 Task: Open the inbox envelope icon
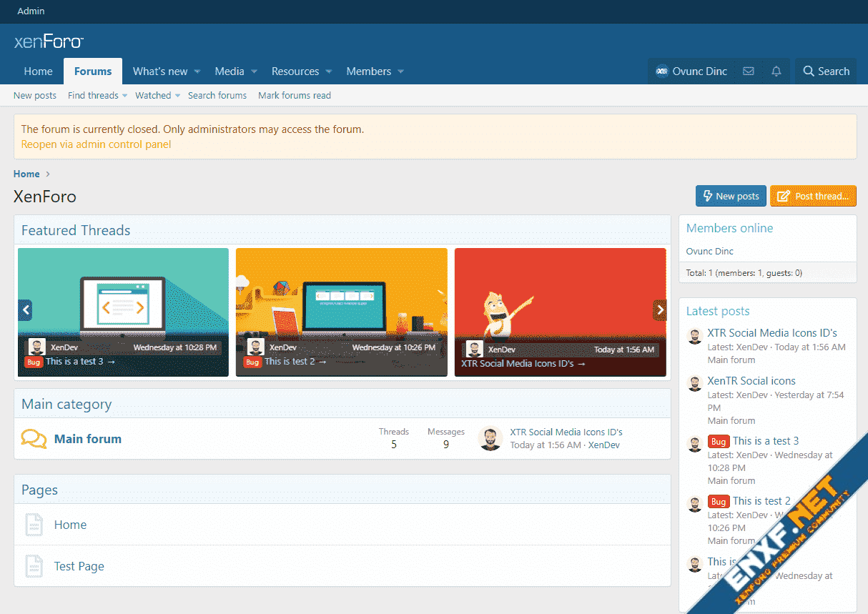pos(749,71)
